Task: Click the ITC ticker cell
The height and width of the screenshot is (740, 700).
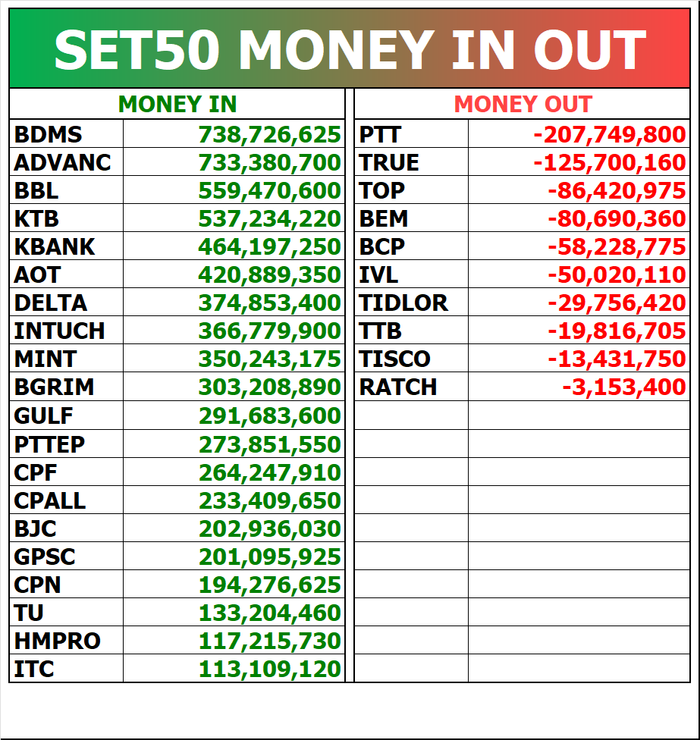Action: [x=67, y=669]
